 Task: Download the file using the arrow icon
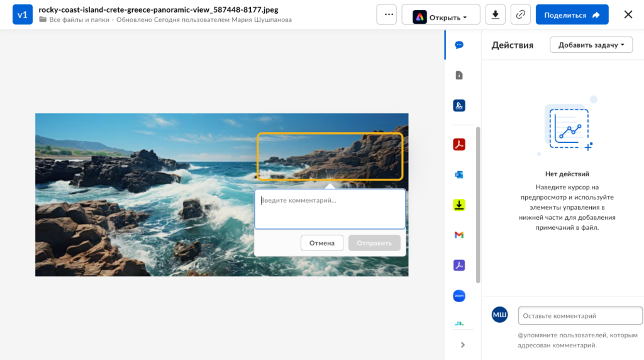pos(496,14)
